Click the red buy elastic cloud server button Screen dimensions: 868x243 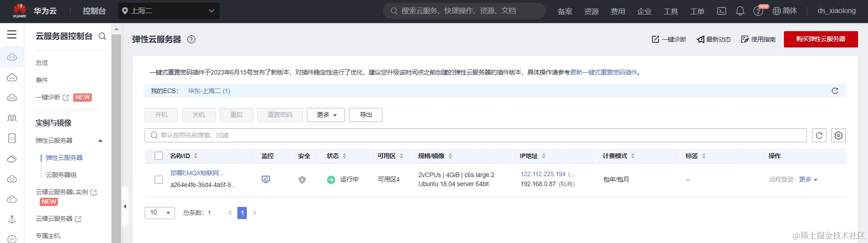coord(821,39)
